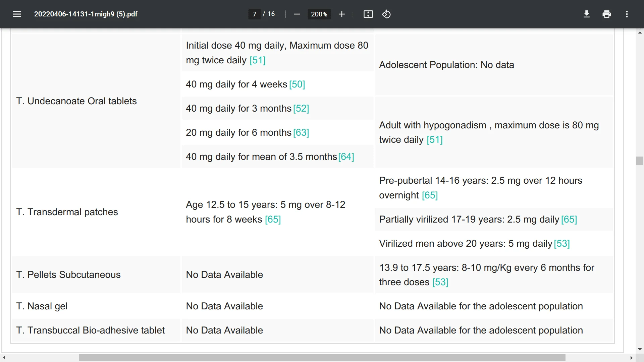Open the sidebar hamburger menu
644x362 pixels.
[17, 14]
